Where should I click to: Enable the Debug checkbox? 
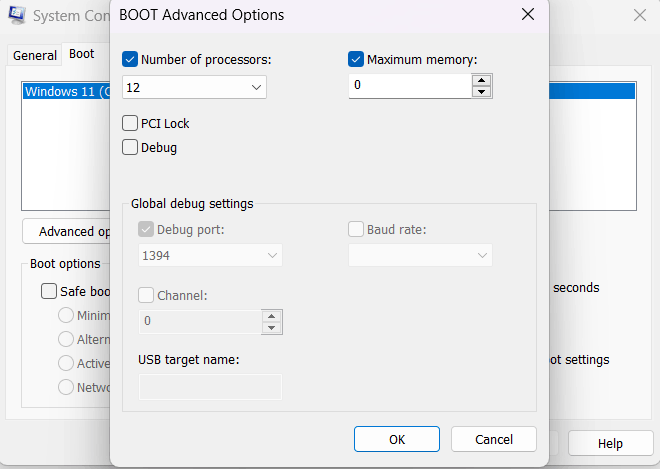pos(130,147)
